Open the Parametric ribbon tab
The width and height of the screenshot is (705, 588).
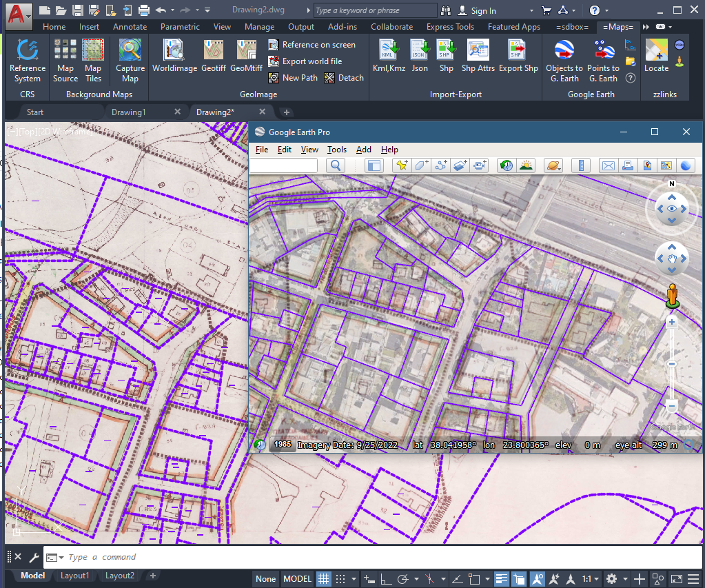click(180, 27)
